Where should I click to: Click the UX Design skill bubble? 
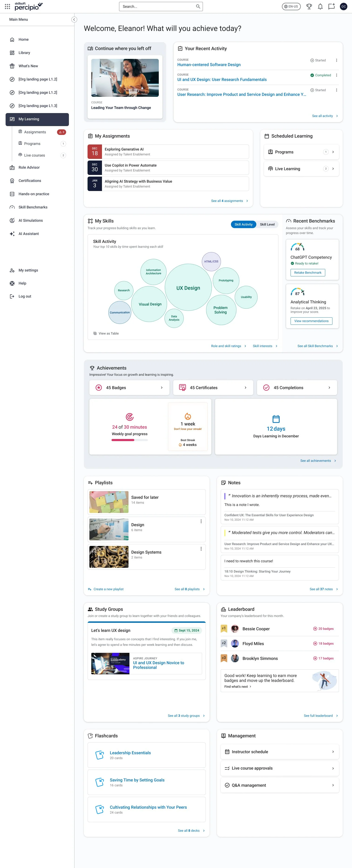pyautogui.click(x=188, y=288)
